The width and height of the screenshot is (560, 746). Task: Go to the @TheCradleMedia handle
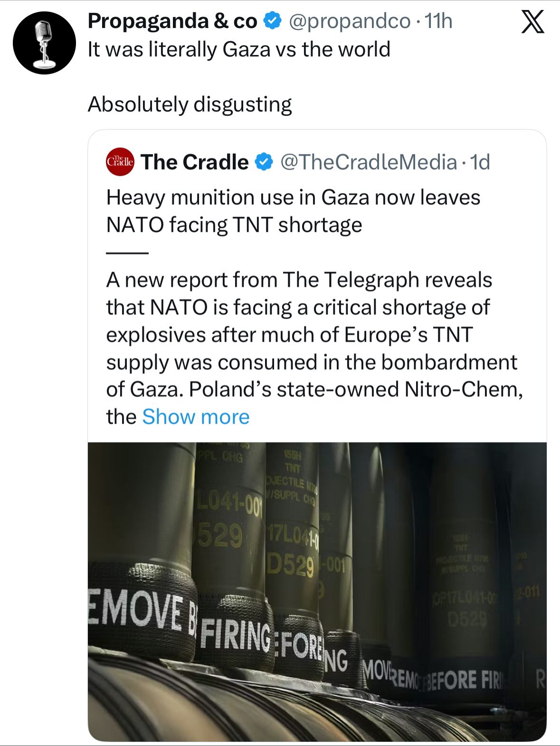pyautogui.click(x=369, y=162)
